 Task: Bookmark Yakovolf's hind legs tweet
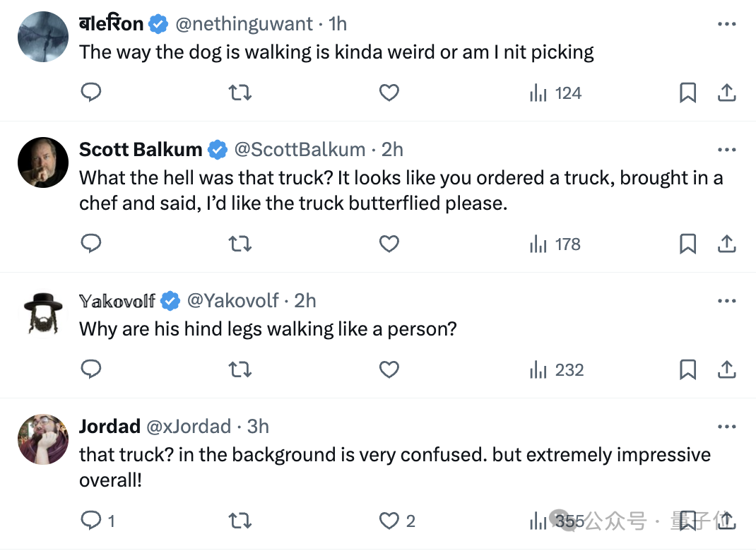point(687,369)
